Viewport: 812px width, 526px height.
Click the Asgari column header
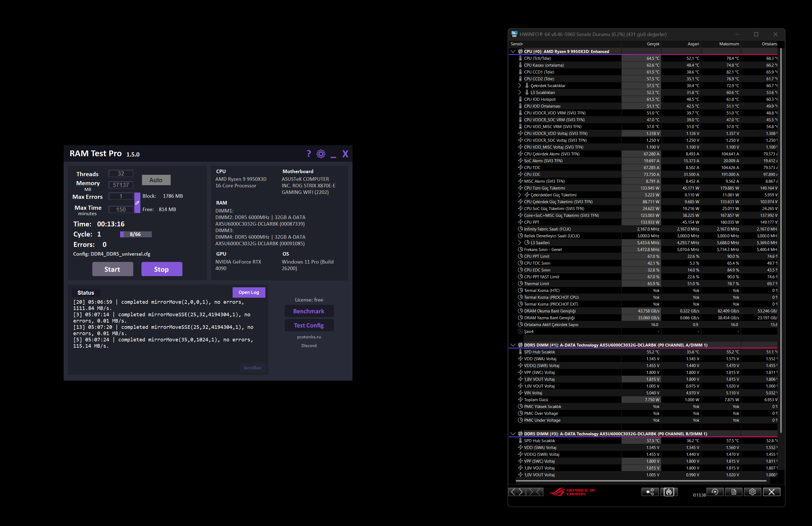(681, 44)
